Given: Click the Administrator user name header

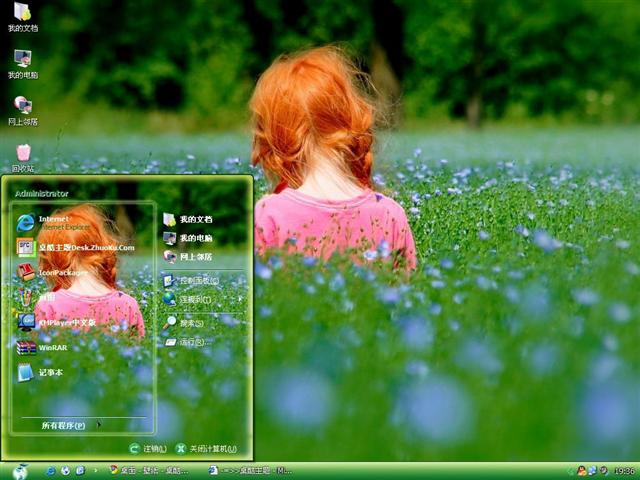Looking at the screenshot, I should (x=42, y=194).
